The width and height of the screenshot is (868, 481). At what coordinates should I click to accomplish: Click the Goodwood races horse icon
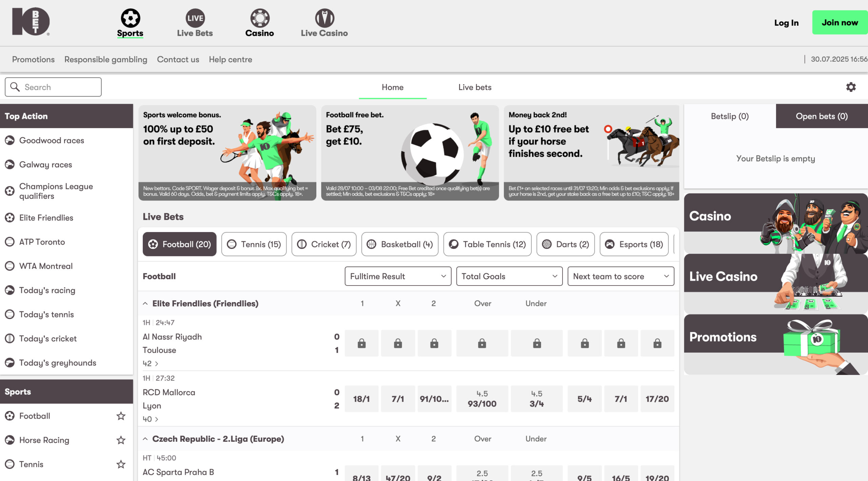10,140
